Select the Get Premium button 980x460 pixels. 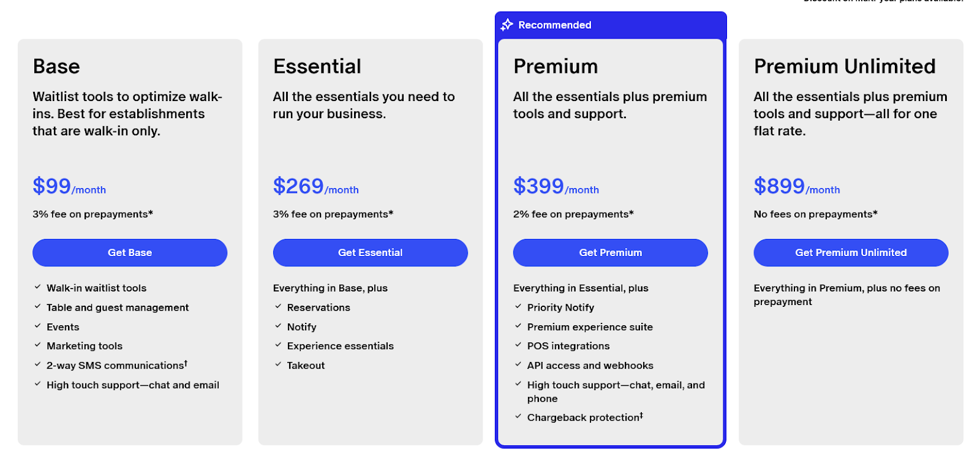coord(611,252)
